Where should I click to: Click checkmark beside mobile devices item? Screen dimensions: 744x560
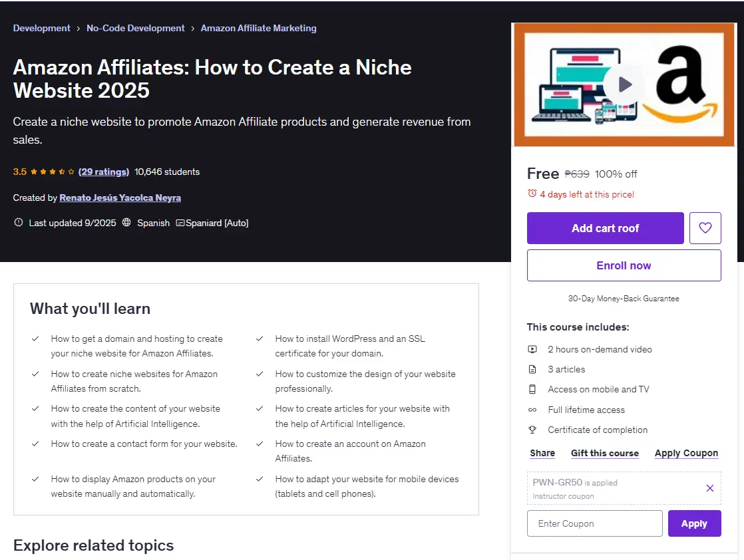coord(260,479)
